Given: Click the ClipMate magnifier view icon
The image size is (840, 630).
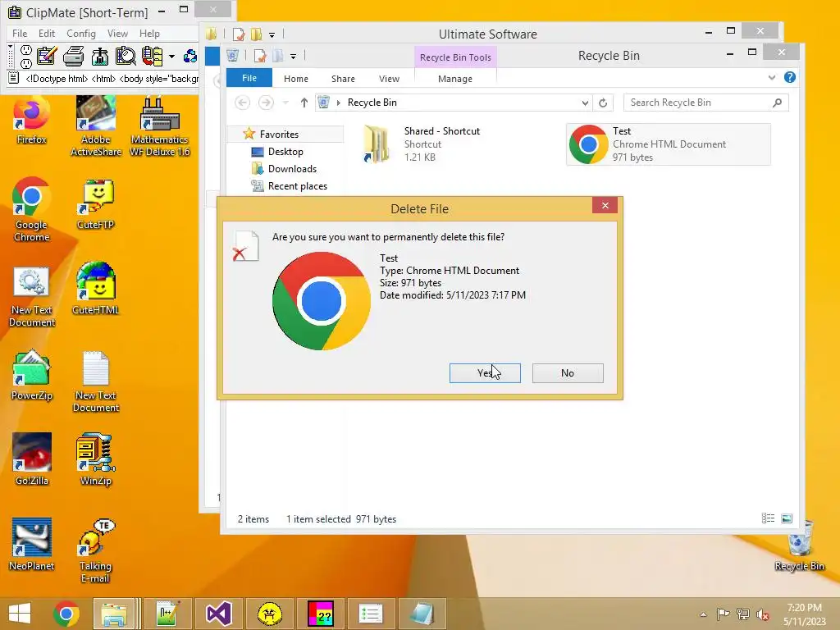Looking at the screenshot, I should click(126, 57).
